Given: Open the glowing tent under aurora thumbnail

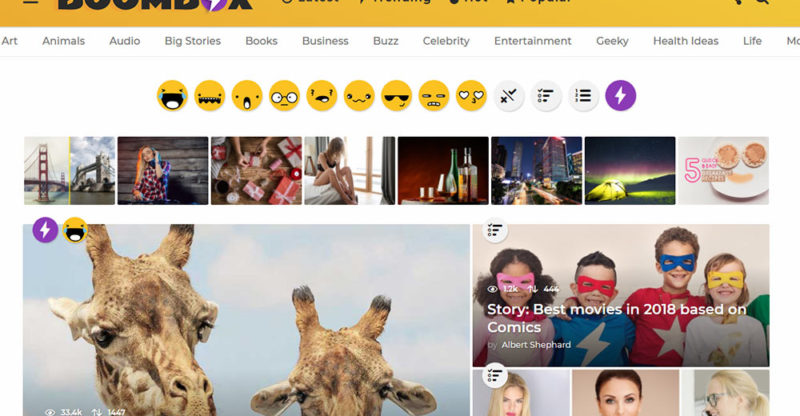Looking at the screenshot, I should [x=630, y=170].
